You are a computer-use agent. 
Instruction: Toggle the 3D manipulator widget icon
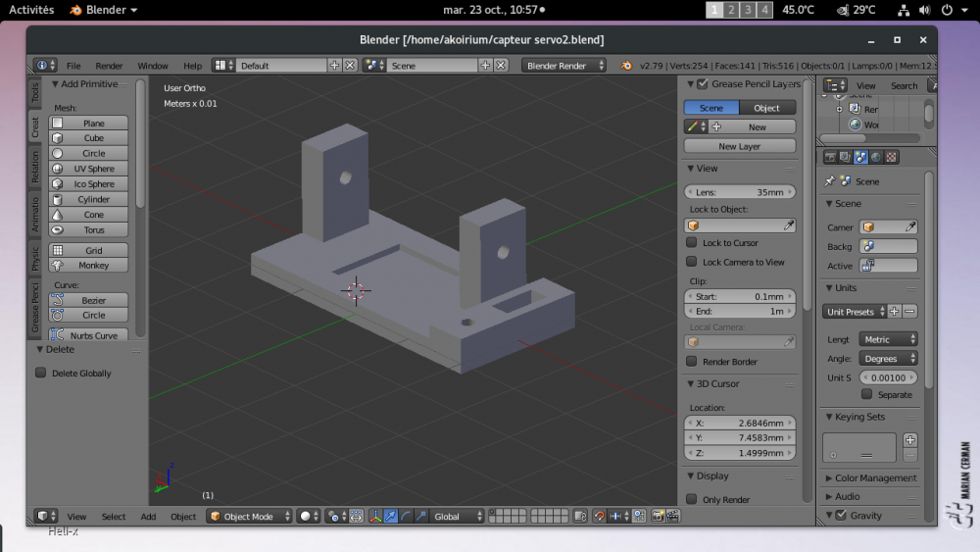[375, 517]
